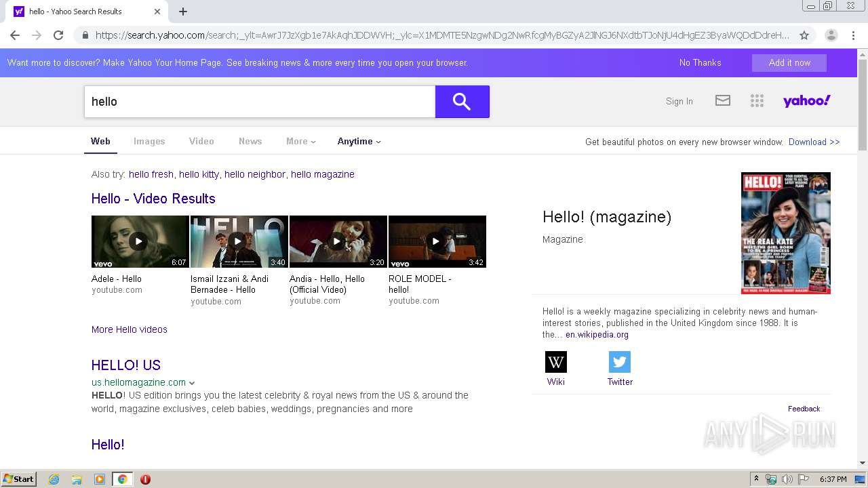Screen dimensions: 868x488
Task: Show hidden tray icons arrow
Action: tap(756, 479)
